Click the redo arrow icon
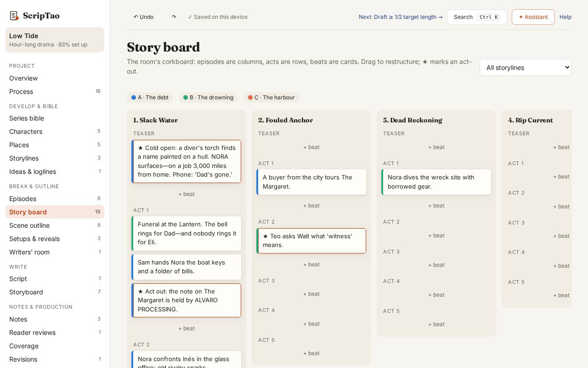This screenshot has height=368, width=588. click(174, 17)
